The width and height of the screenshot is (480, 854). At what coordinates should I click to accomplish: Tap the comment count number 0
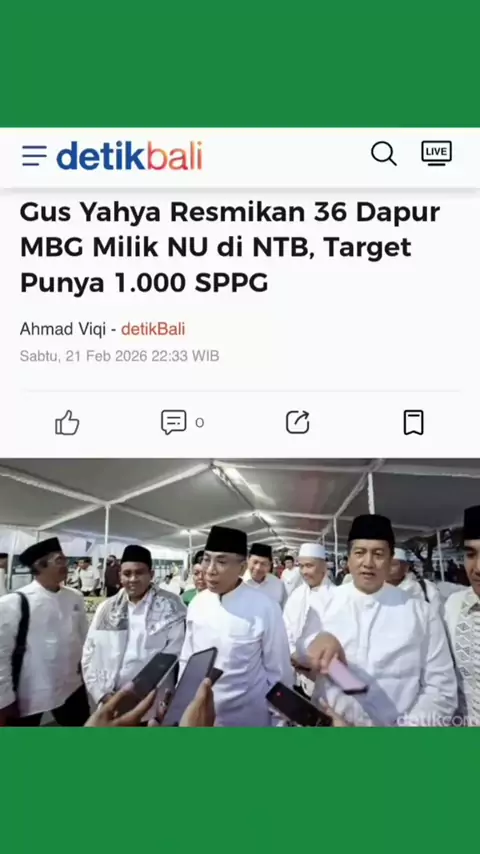[x=200, y=423]
